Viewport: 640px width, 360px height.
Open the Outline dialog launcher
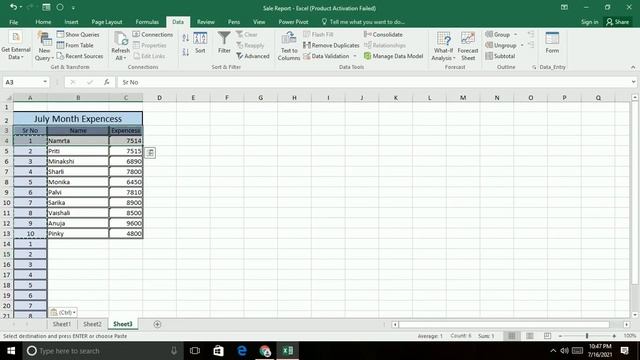pos(534,67)
